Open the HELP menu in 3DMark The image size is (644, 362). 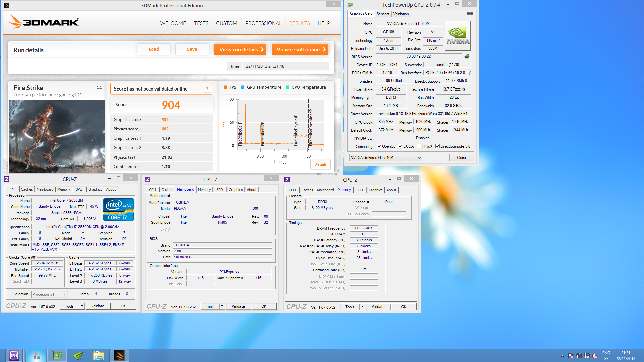(324, 23)
